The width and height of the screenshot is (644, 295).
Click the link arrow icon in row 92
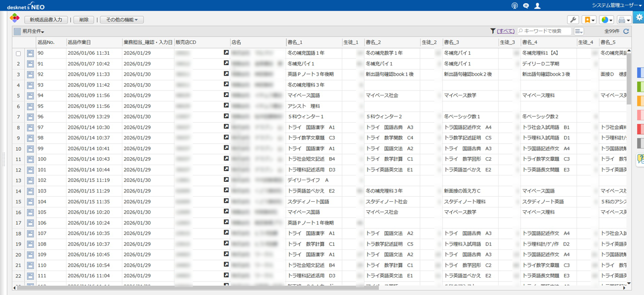point(226,75)
